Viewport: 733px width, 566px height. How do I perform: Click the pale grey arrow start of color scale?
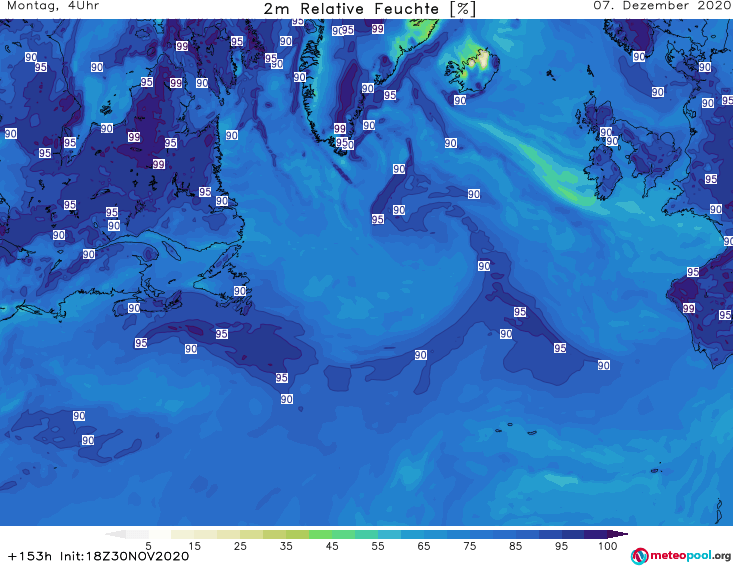tap(115, 534)
